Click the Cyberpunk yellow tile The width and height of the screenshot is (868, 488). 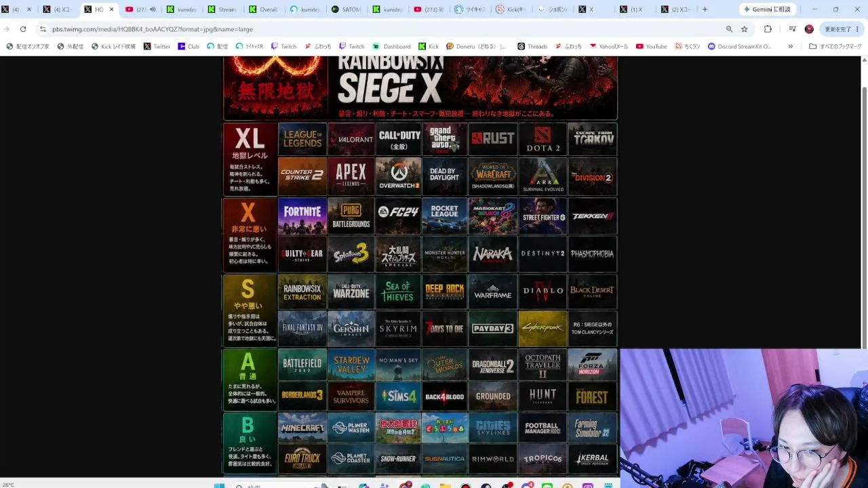543,329
